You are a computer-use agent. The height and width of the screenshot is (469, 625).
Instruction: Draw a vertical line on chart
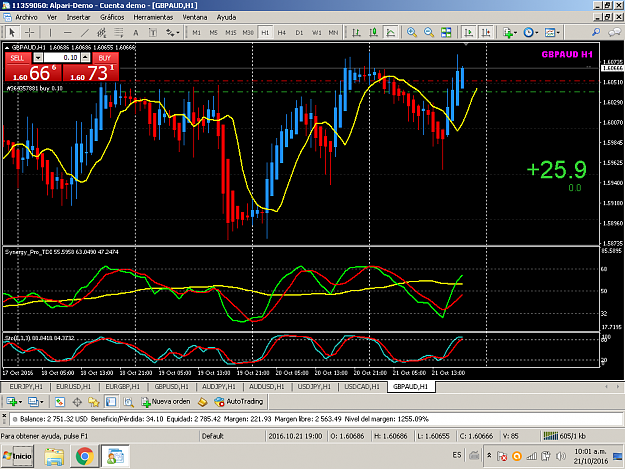coord(50,32)
